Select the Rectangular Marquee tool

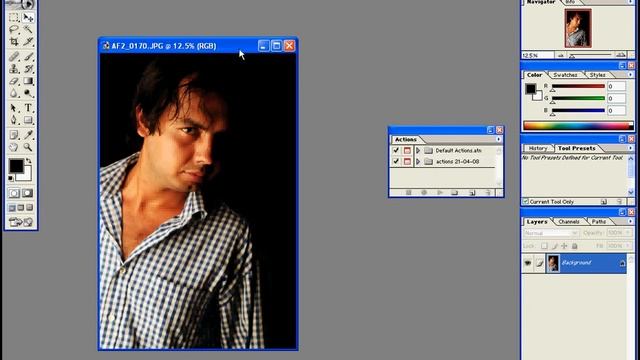click(x=14, y=17)
